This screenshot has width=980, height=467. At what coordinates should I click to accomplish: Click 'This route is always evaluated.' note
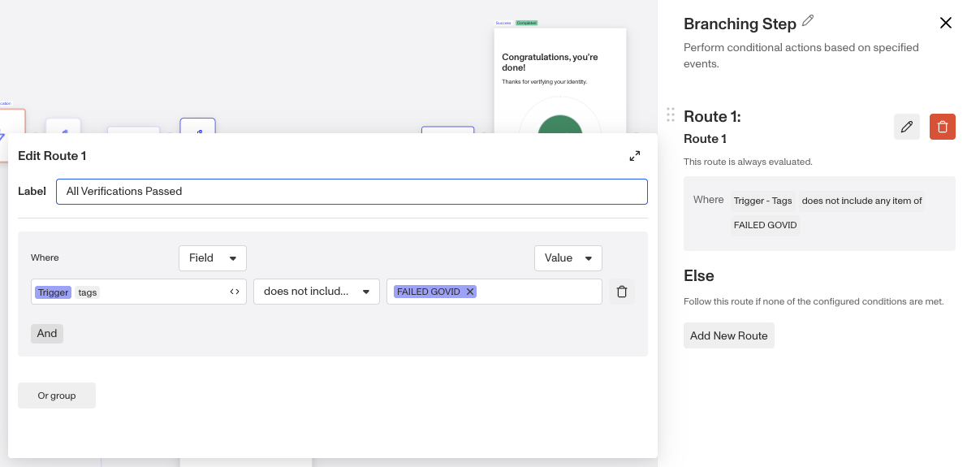(748, 162)
